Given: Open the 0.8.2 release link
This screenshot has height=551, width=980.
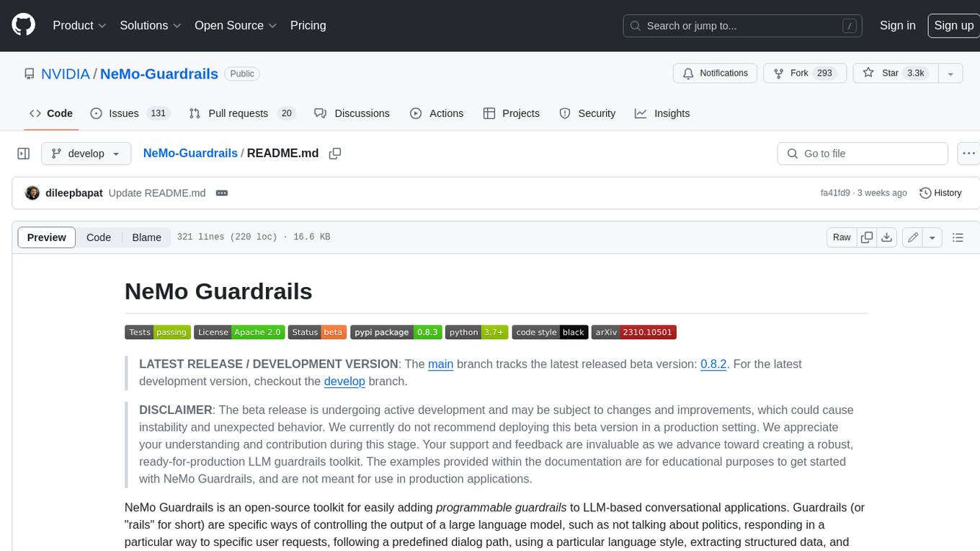Looking at the screenshot, I should click(713, 364).
